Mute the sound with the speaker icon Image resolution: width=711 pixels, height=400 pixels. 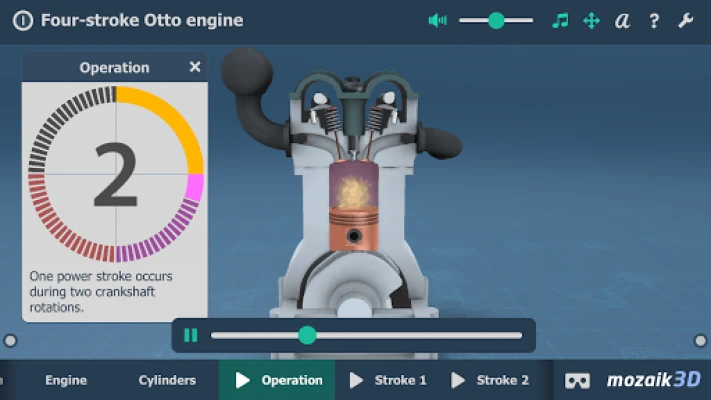437,21
